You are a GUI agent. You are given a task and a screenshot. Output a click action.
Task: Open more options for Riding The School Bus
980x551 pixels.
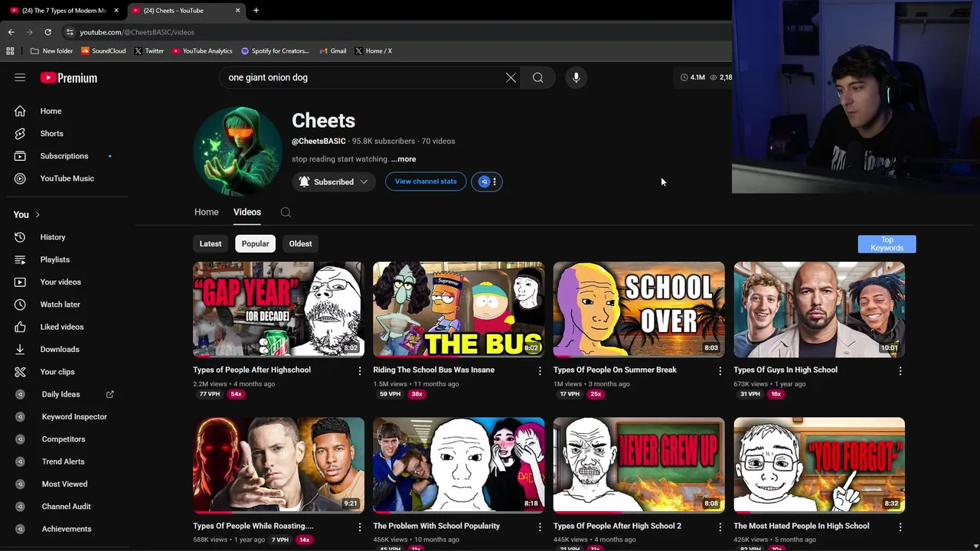[x=540, y=370]
